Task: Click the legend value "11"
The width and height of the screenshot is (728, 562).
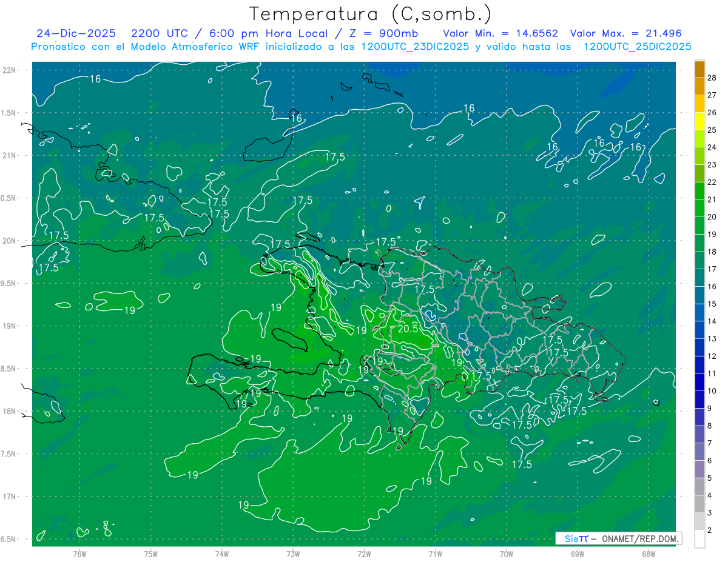Action: click(x=712, y=374)
